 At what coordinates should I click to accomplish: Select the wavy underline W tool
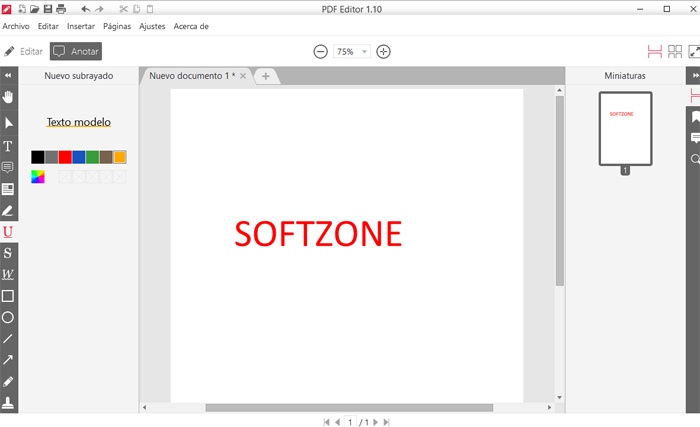coord(8,274)
